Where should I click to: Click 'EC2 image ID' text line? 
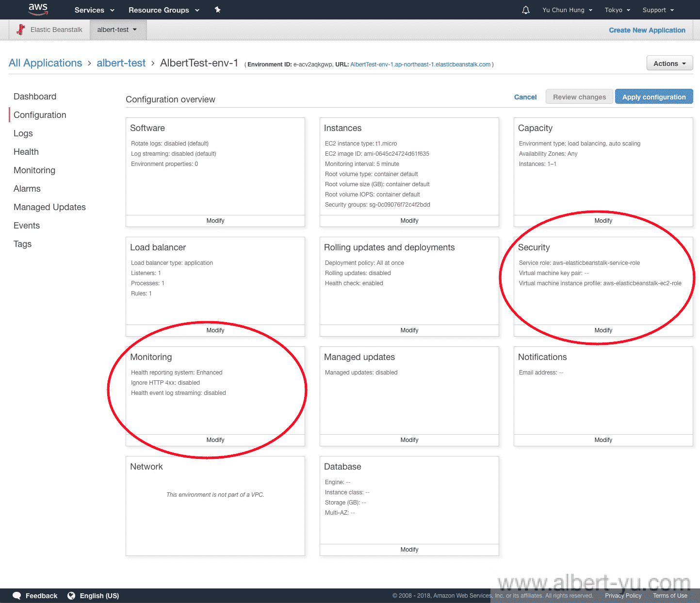(377, 154)
